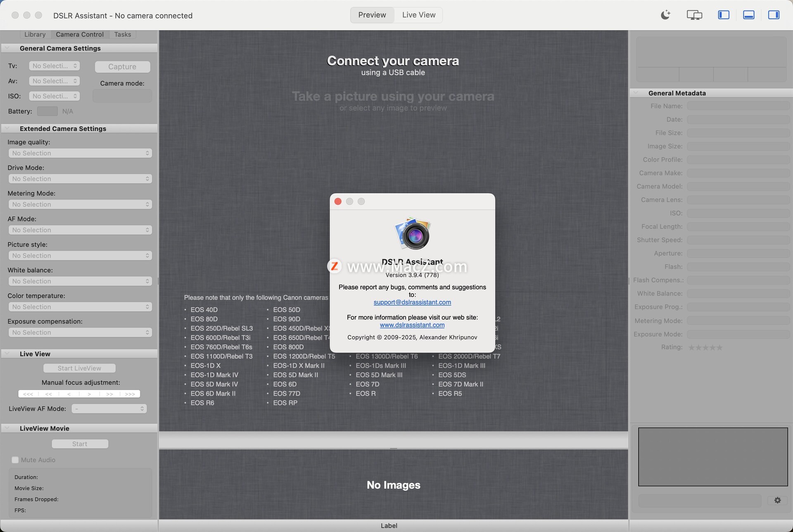Click Start LiveView button

coord(79,368)
